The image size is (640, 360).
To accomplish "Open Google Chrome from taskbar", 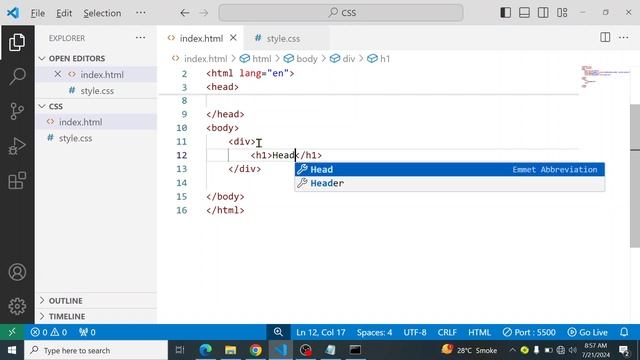I will 256,350.
